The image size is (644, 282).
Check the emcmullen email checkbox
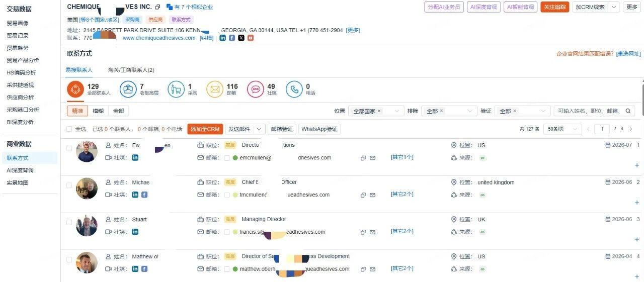227,158
